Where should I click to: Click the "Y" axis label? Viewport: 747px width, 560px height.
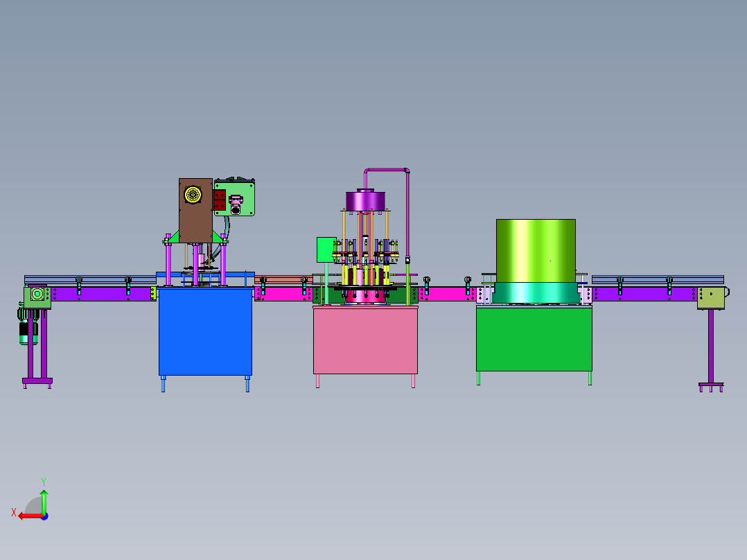pyautogui.click(x=44, y=482)
